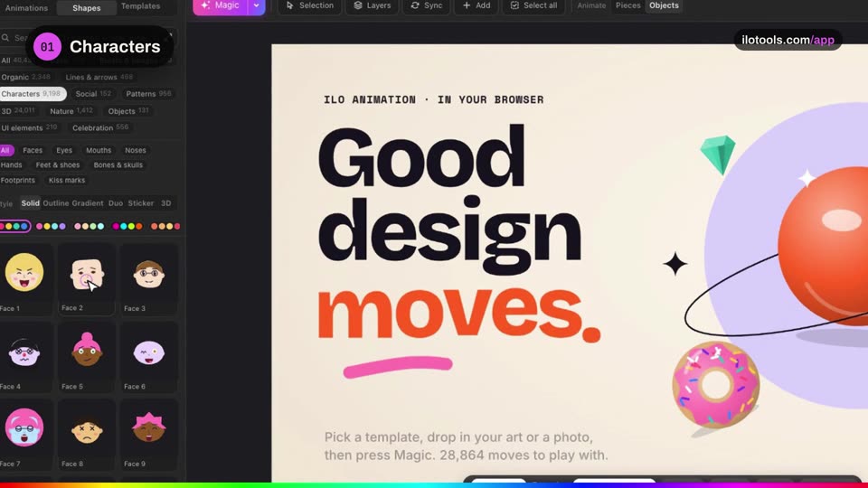
Task: Click the Magic button
Action: click(221, 6)
